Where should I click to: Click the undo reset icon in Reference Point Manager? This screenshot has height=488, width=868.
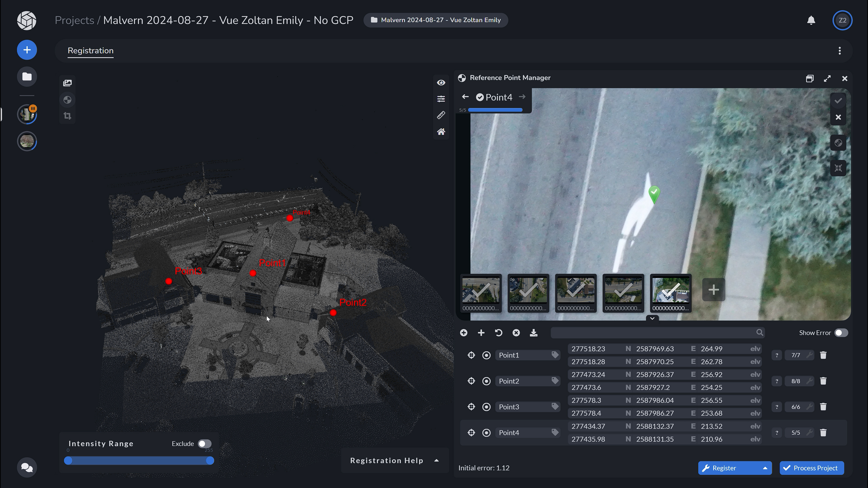pos(499,332)
